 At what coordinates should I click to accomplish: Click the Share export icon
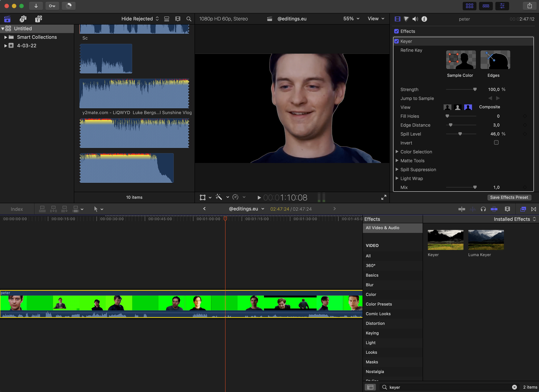530,6
